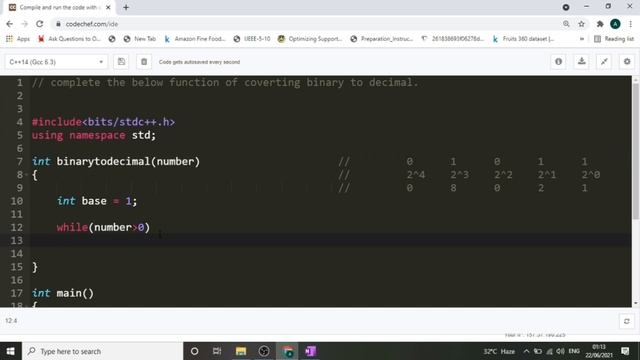
Task: Click the binarytodecimal function name
Action: pyautogui.click(x=103, y=162)
